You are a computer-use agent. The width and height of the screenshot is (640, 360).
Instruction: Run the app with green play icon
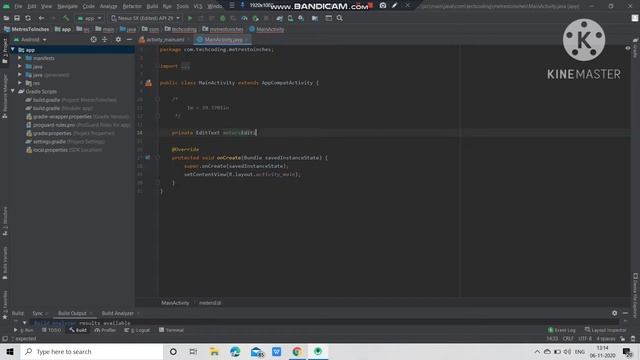[190, 18]
